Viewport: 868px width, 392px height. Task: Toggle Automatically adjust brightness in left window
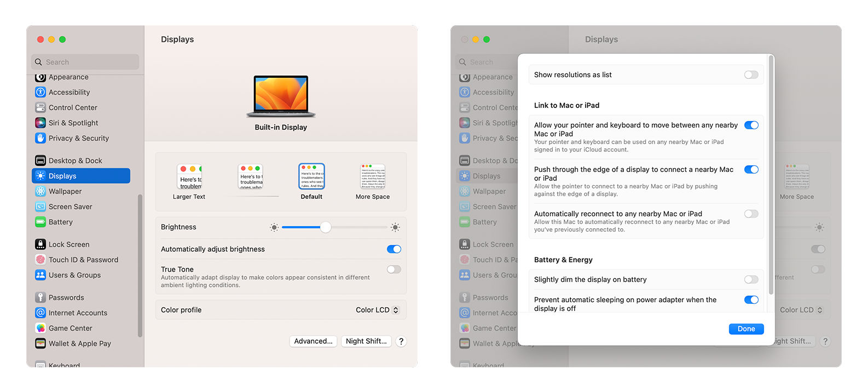tap(394, 249)
